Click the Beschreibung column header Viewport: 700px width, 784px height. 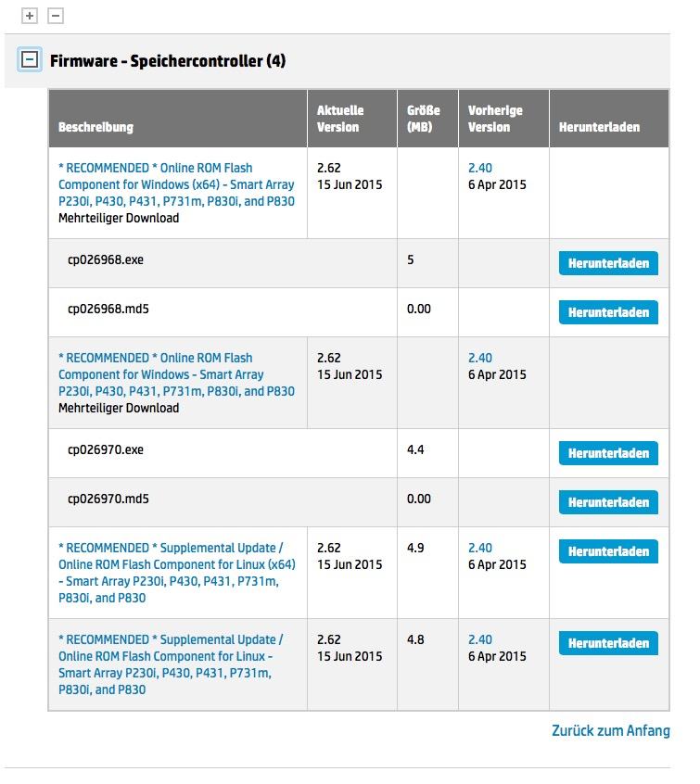[95, 127]
